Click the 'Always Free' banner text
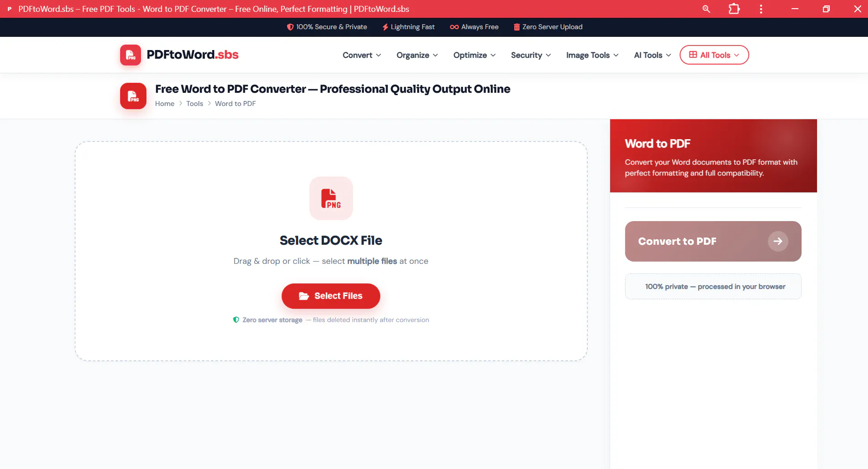Viewport: 868px width, 469px height. coord(479,27)
